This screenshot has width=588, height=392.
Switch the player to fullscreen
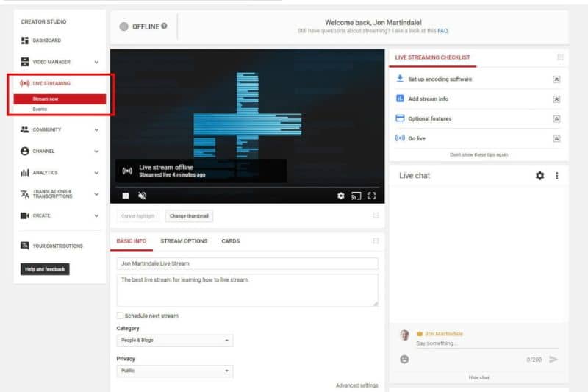pos(372,196)
